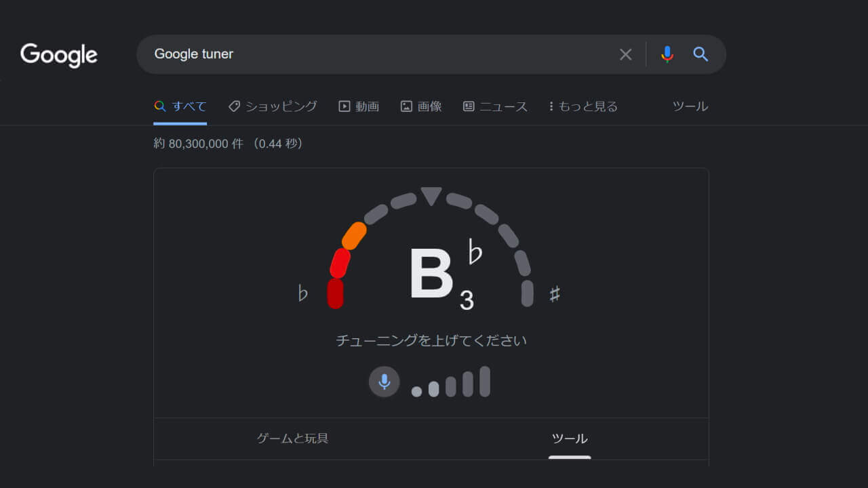
Task: Select the flat symbol on the tuner dial
Action: click(x=303, y=293)
